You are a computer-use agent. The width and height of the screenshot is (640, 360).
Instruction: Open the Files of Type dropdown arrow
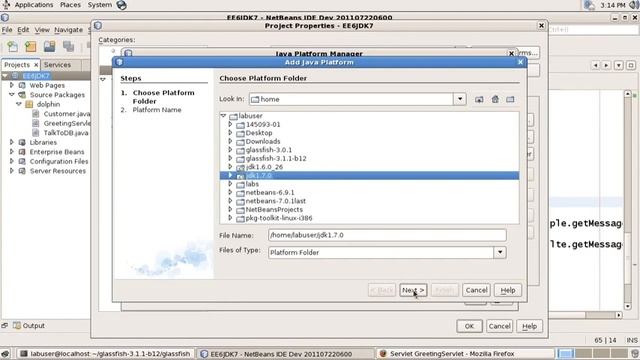(x=500, y=252)
